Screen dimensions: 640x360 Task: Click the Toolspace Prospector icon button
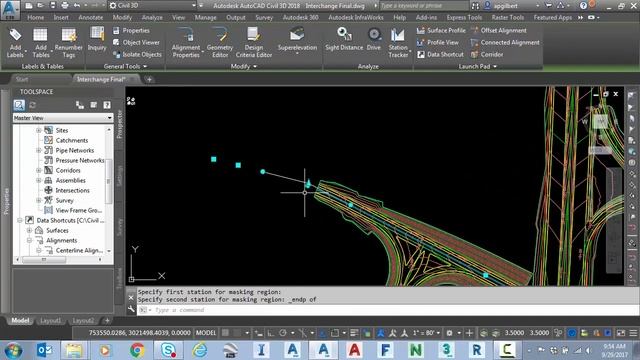[19, 105]
